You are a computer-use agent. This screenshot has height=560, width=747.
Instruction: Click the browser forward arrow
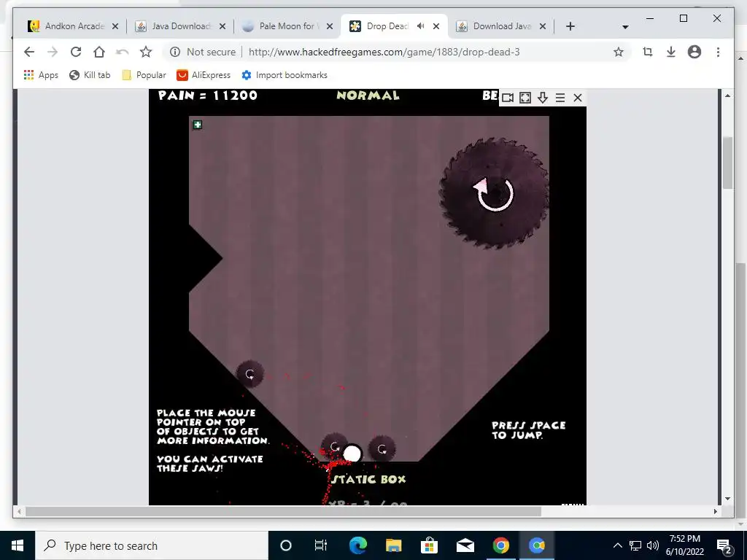[53, 52]
